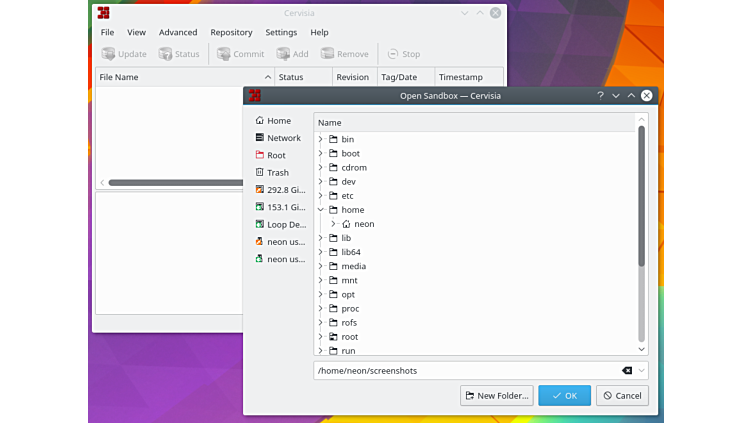752x423 pixels.
Task: Click the /home/neon/screenshots path field
Action: coord(465,371)
